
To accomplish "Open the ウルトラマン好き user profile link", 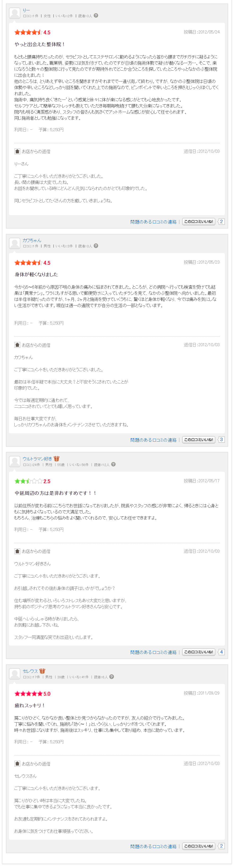I will coord(38,459).
